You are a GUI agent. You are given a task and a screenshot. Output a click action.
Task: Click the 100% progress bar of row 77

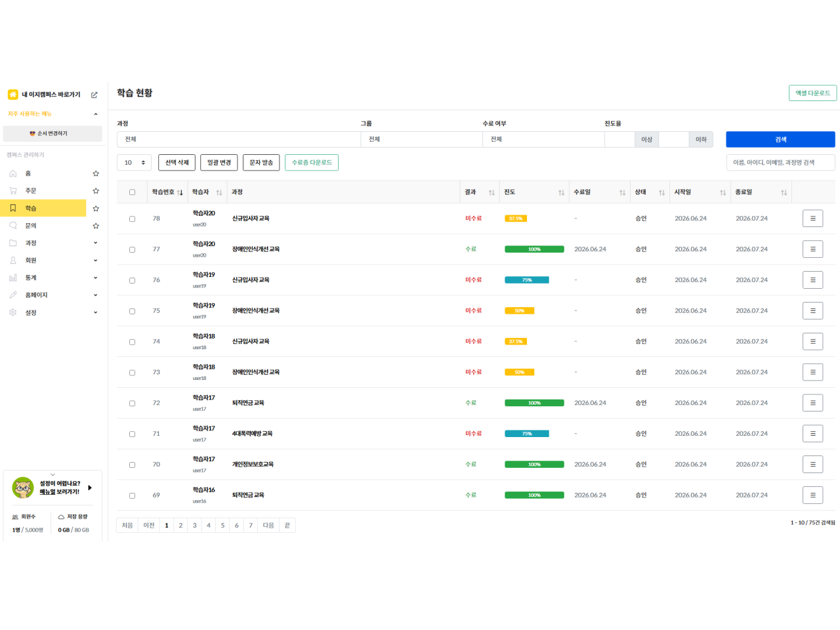[534, 249]
